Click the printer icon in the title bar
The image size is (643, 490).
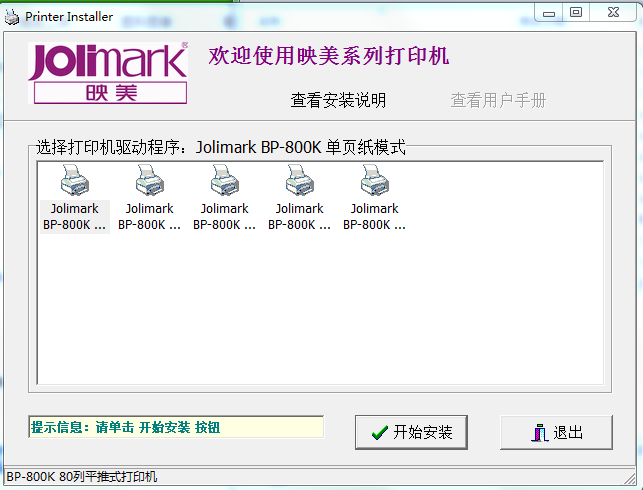12,16
